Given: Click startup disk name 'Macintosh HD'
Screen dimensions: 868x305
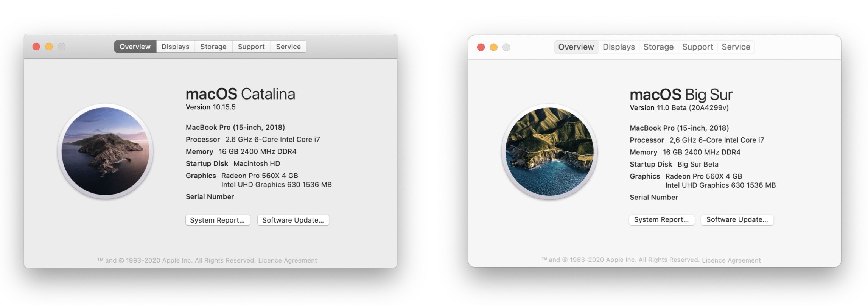Looking at the screenshot, I should (x=257, y=164).
